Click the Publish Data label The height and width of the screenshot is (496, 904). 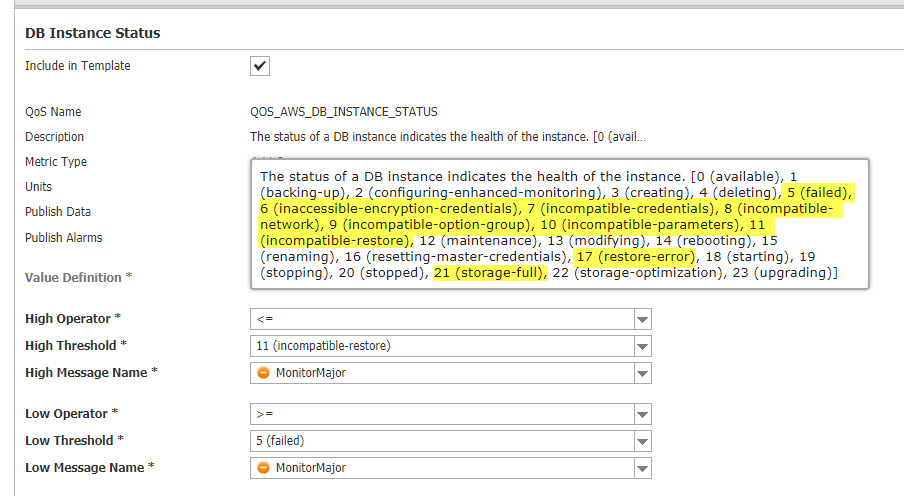(x=58, y=212)
